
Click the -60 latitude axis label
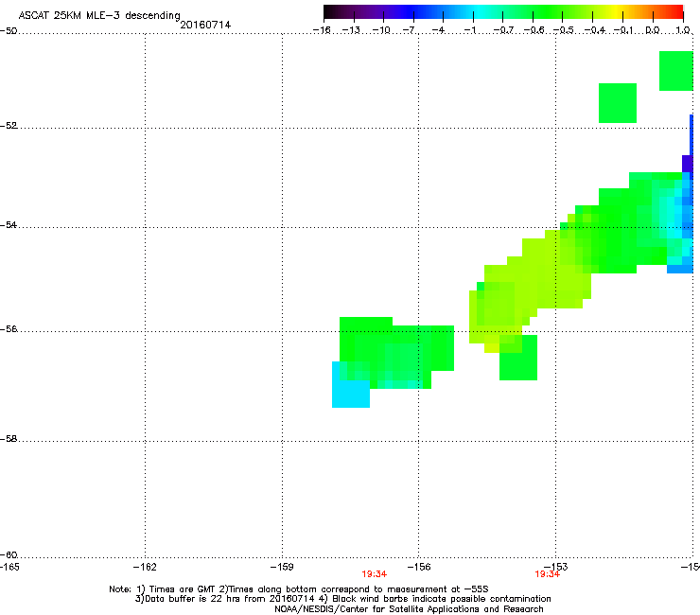(9, 554)
